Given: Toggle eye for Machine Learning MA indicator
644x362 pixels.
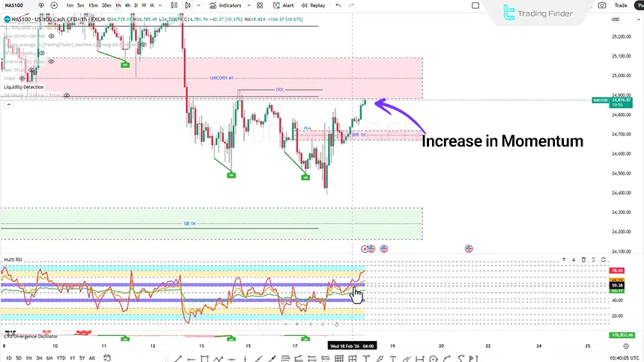Looking at the screenshot, I should (x=143, y=45).
